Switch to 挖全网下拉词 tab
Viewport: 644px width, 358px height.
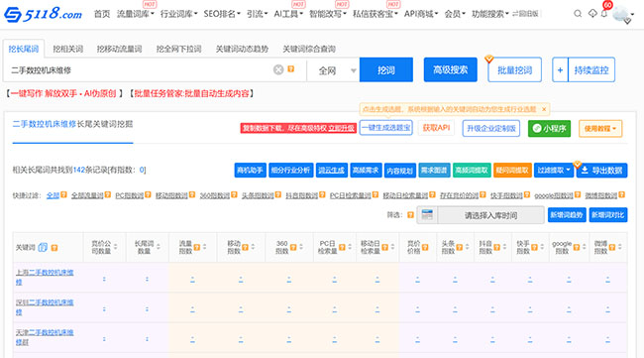[x=178, y=49]
